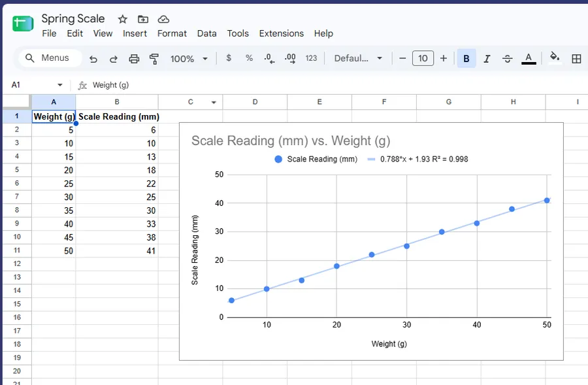The width and height of the screenshot is (588, 385).
Task: Open the 123 more formats menu
Action: click(311, 58)
